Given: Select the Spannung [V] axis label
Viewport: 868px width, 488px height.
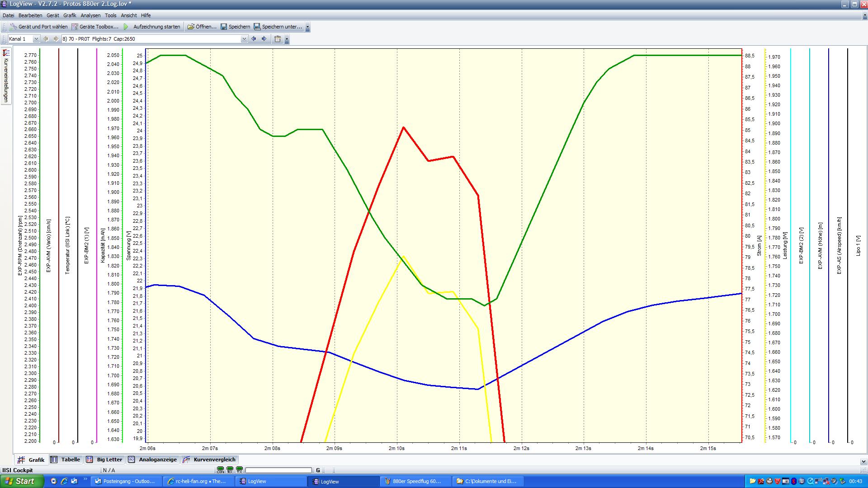Looking at the screenshot, I should (128, 245).
